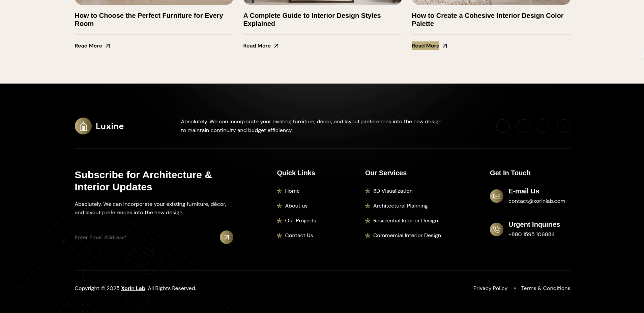The image size is (644, 313).
Task: Click the 'Get In Touch' heading
Action: click(x=510, y=173)
